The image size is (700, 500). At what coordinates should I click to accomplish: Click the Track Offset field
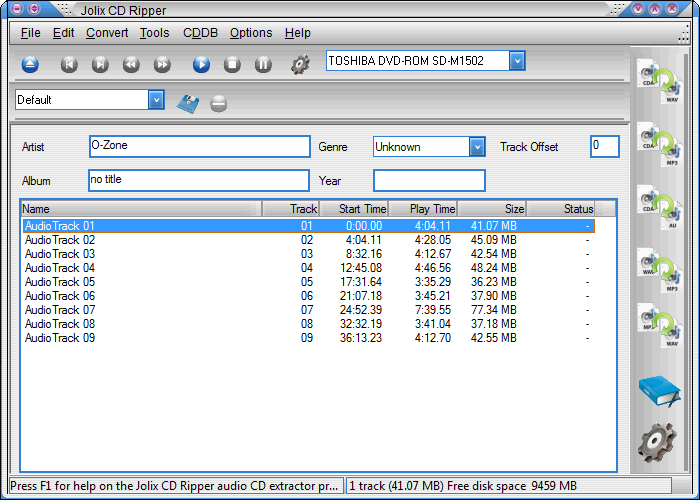(604, 146)
